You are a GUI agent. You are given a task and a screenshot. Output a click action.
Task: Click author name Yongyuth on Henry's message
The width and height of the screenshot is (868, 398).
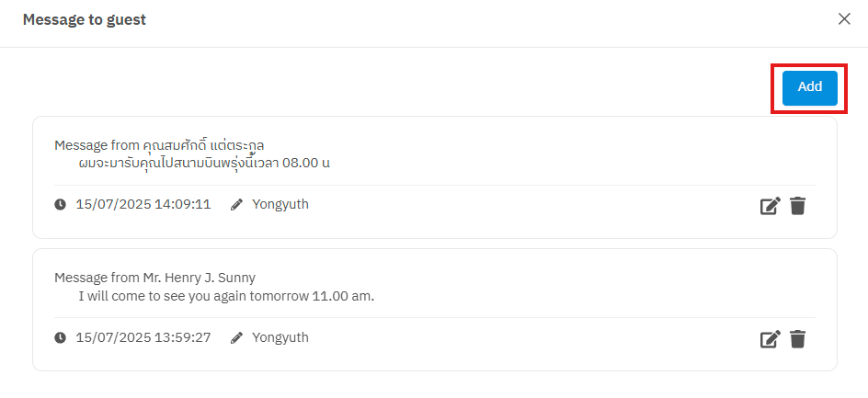280,337
